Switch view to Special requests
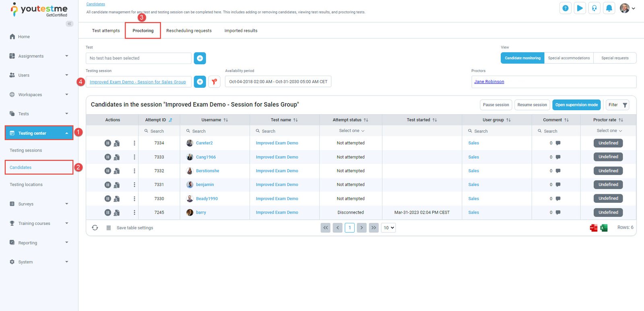The height and width of the screenshot is (311, 644). point(615,58)
